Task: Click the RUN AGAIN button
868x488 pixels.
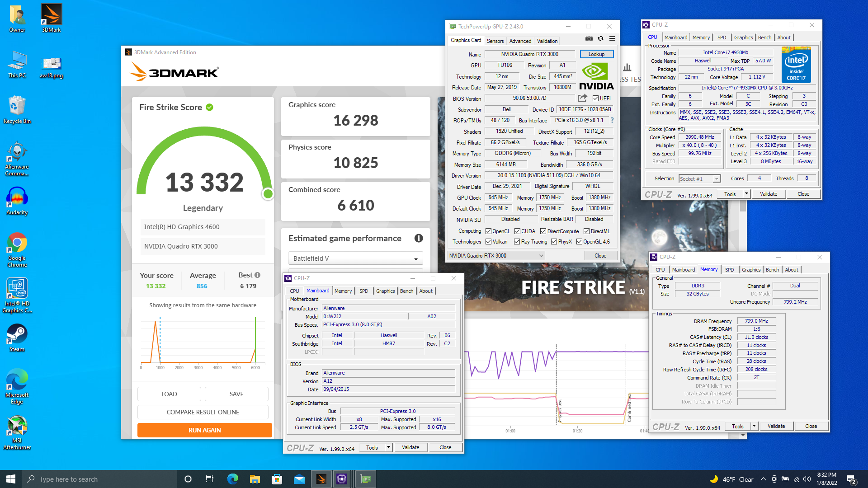Action: [x=204, y=430]
